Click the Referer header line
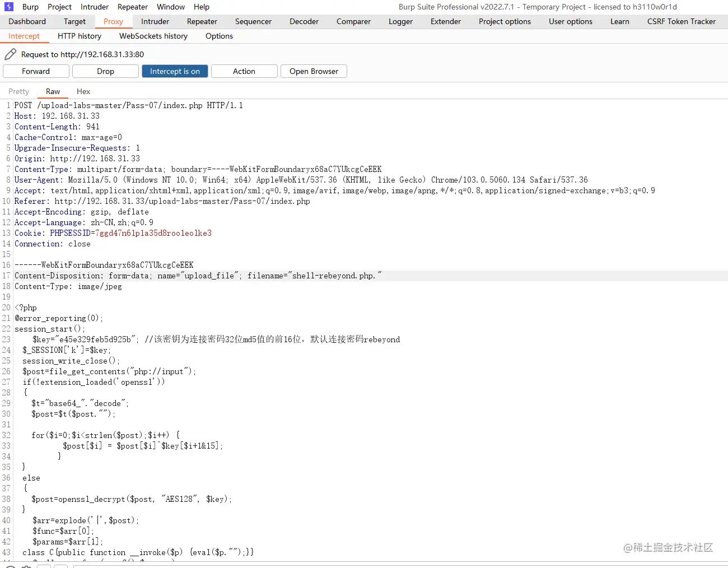728x568 pixels. pos(162,201)
